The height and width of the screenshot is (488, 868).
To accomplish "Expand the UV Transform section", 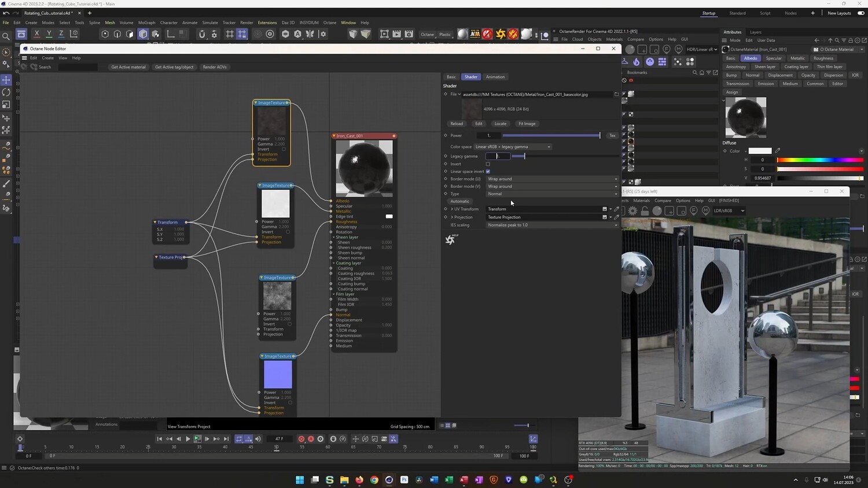I will point(452,209).
